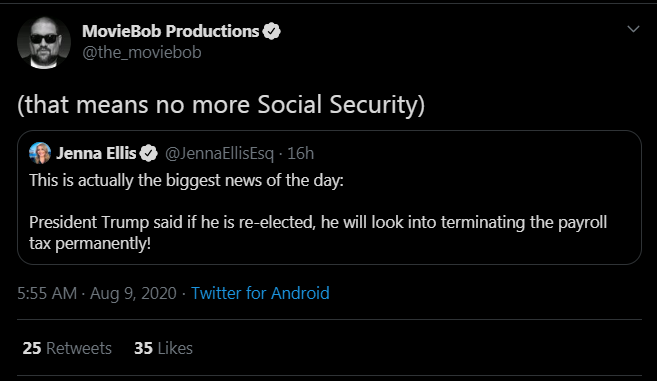Screen dimensions: 657x381
Task: Click the 5:55 AM tweet time
Action: (47, 293)
